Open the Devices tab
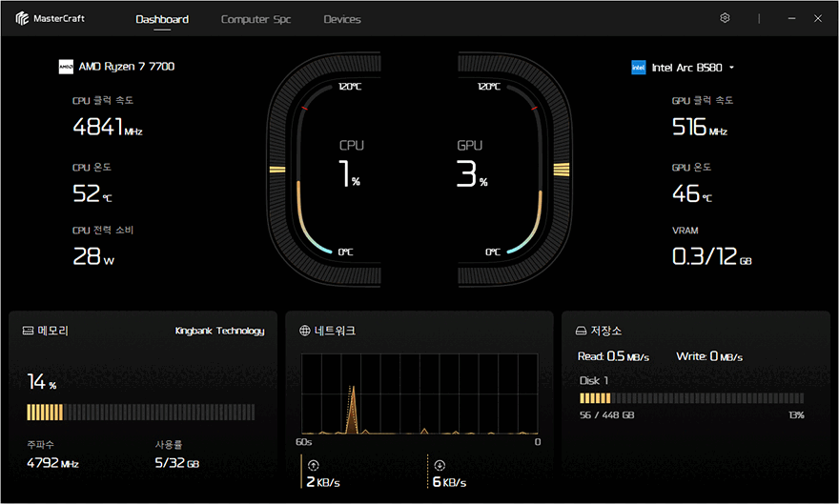This screenshot has width=839, height=504. (342, 19)
